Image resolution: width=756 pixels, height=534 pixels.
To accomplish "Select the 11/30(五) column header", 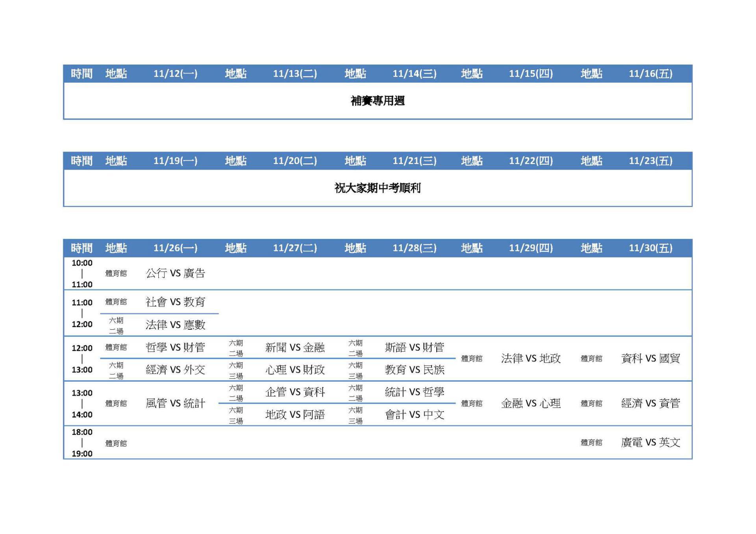I will [x=650, y=248].
